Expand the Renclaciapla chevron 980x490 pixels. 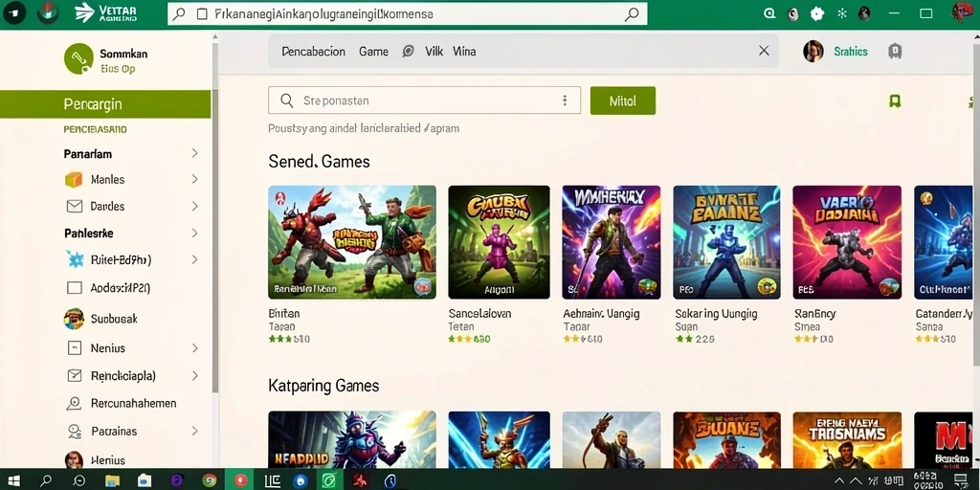[x=194, y=375]
